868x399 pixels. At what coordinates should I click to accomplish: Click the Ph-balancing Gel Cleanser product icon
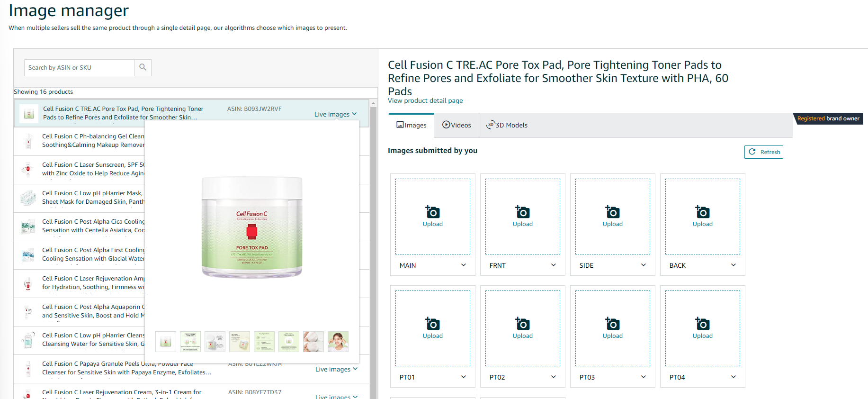[28, 141]
